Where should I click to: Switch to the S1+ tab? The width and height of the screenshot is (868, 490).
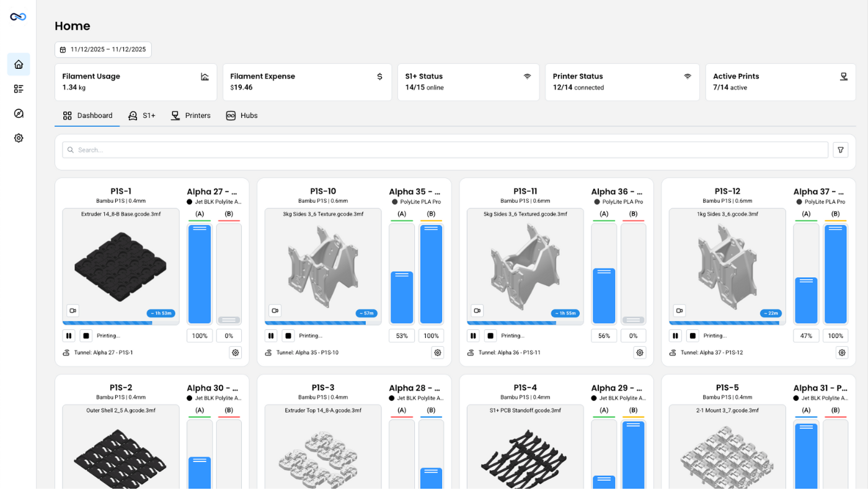(x=142, y=115)
